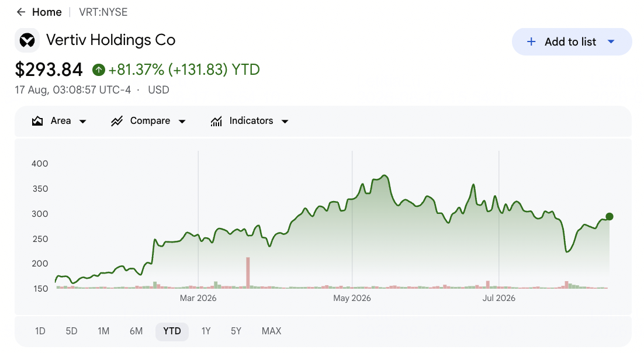Click the Area chart type icon

click(37, 121)
